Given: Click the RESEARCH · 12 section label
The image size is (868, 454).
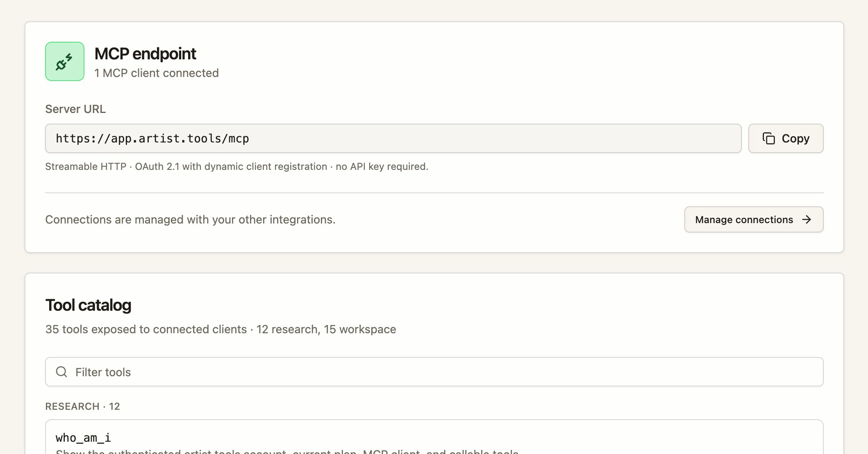Looking at the screenshot, I should click(82, 406).
